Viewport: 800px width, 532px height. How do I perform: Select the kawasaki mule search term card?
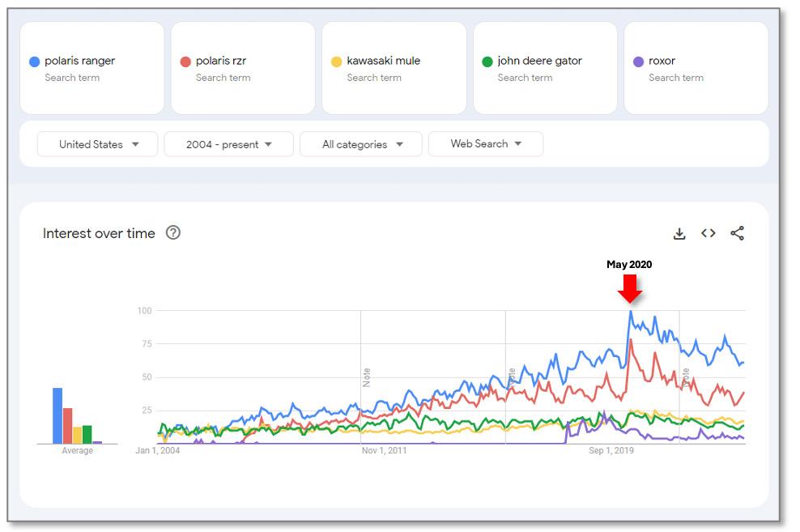pos(394,68)
